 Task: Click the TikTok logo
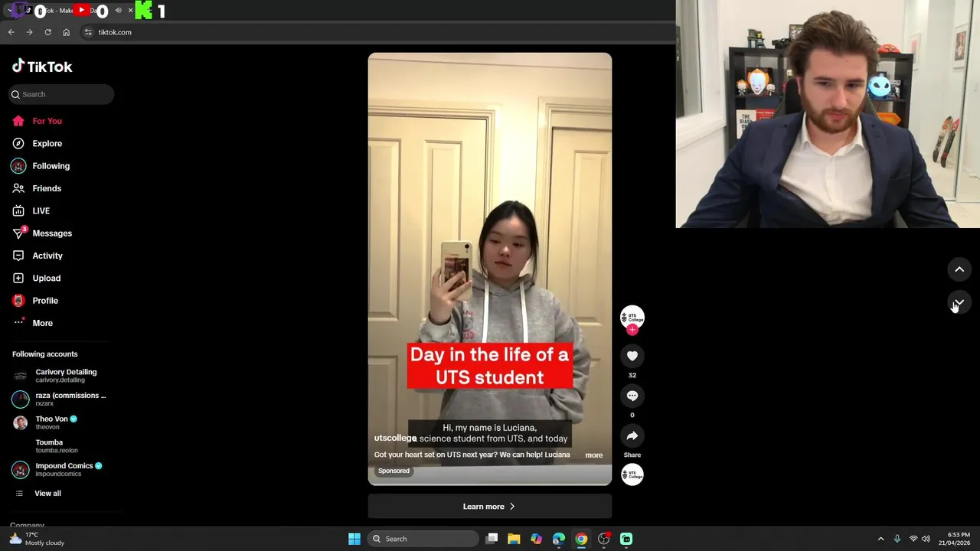click(42, 67)
